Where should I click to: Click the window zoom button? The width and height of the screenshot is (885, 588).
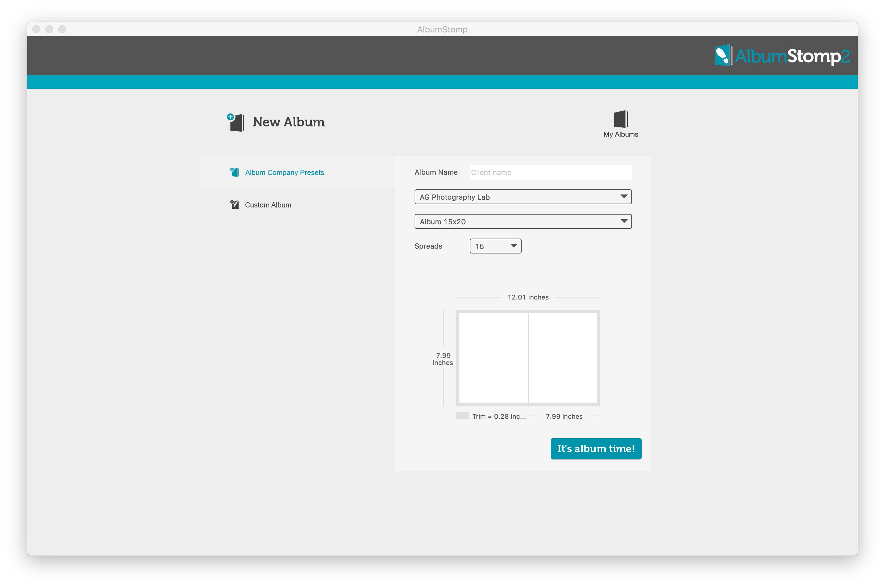[62, 29]
